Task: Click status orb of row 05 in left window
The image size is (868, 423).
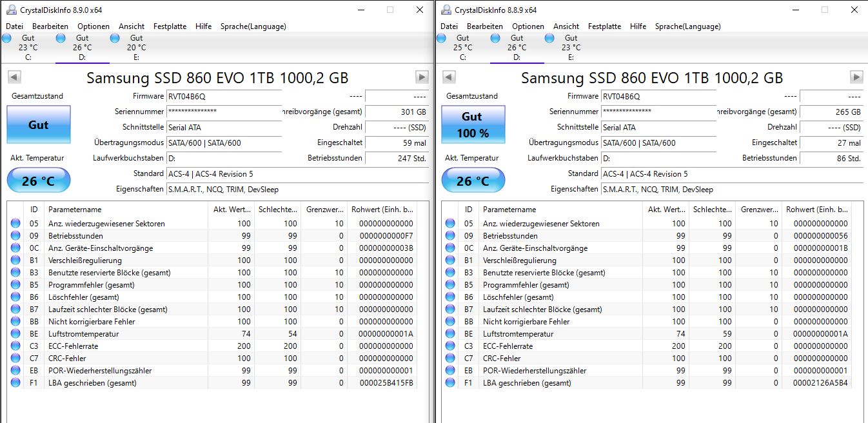Action: click(15, 224)
